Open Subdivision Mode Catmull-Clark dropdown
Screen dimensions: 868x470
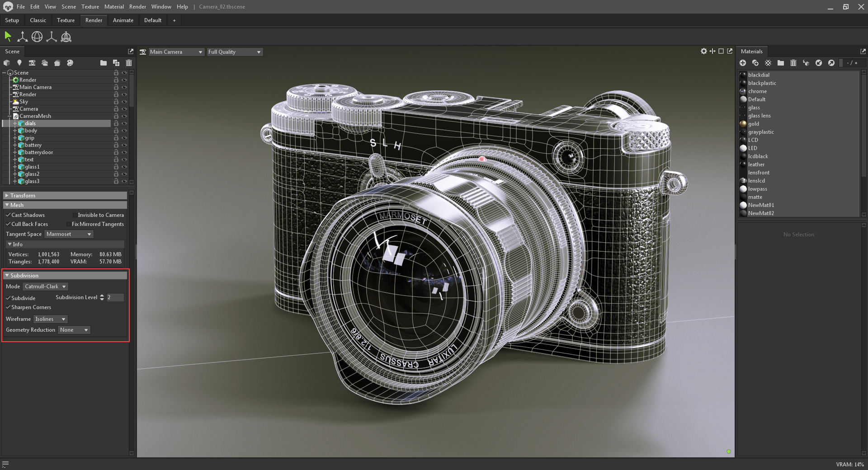(45, 287)
